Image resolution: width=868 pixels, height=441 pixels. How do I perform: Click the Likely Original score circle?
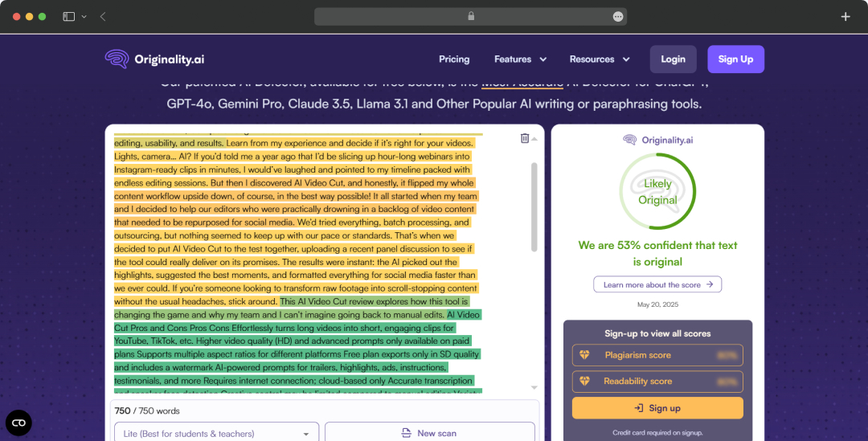point(657,191)
